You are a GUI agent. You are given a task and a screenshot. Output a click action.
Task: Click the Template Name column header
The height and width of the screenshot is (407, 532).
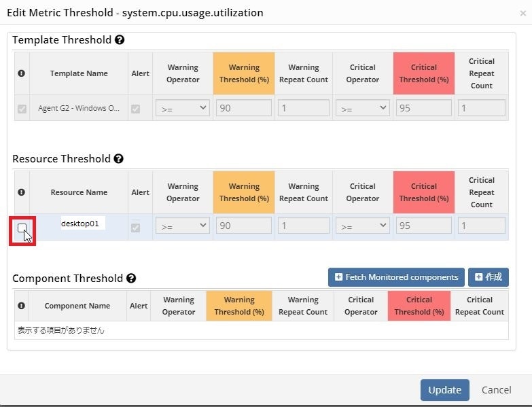point(79,73)
